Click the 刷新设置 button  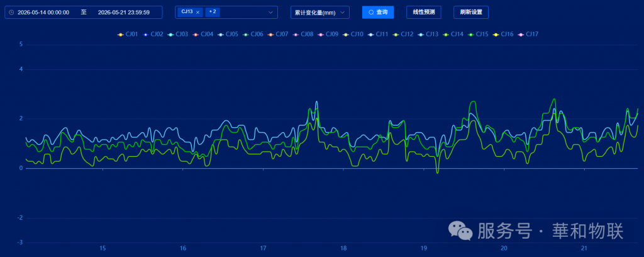471,13
